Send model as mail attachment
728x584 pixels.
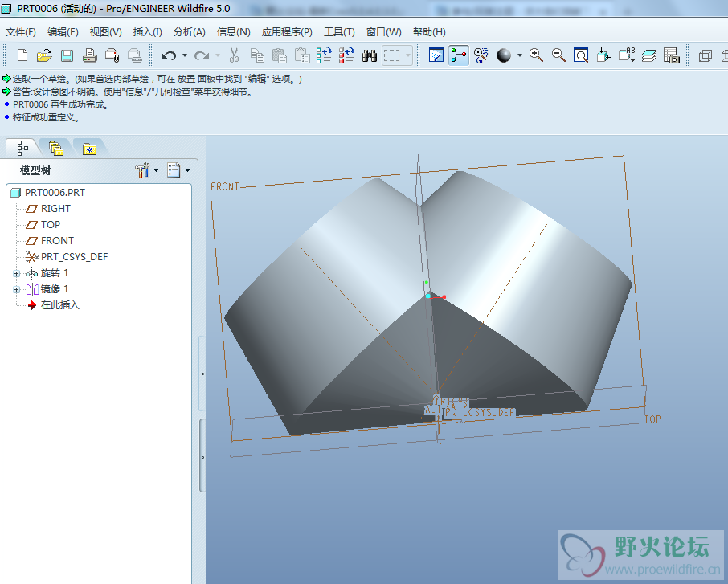tap(112, 55)
